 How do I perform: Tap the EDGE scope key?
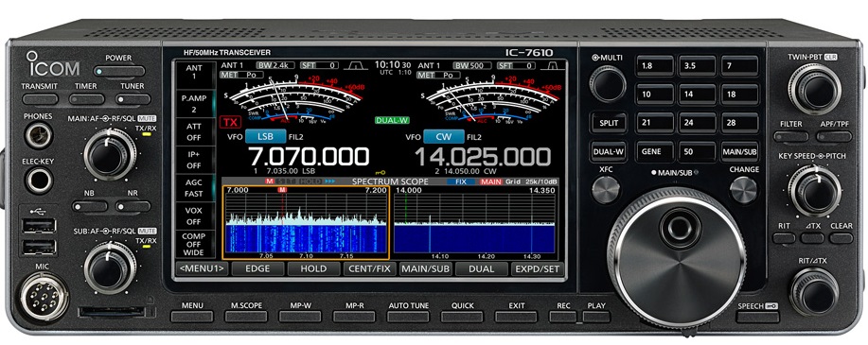coord(258,268)
